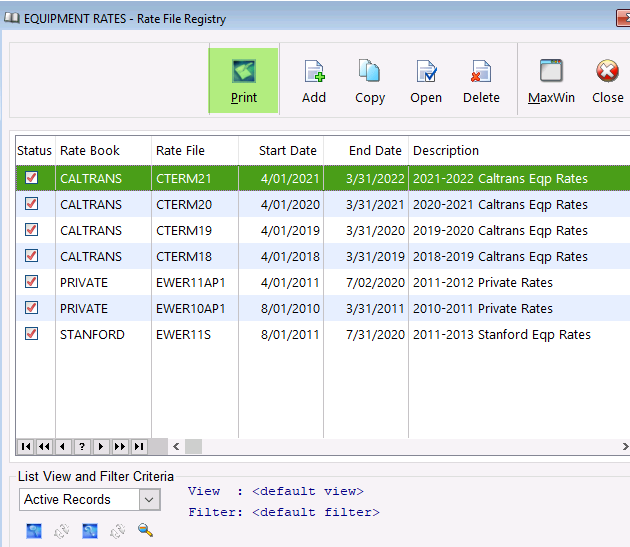The height and width of the screenshot is (547, 630).
Task: Select the EWER11AP1 rate file cell
Action: pyautogui.click(x=195, y=283)
